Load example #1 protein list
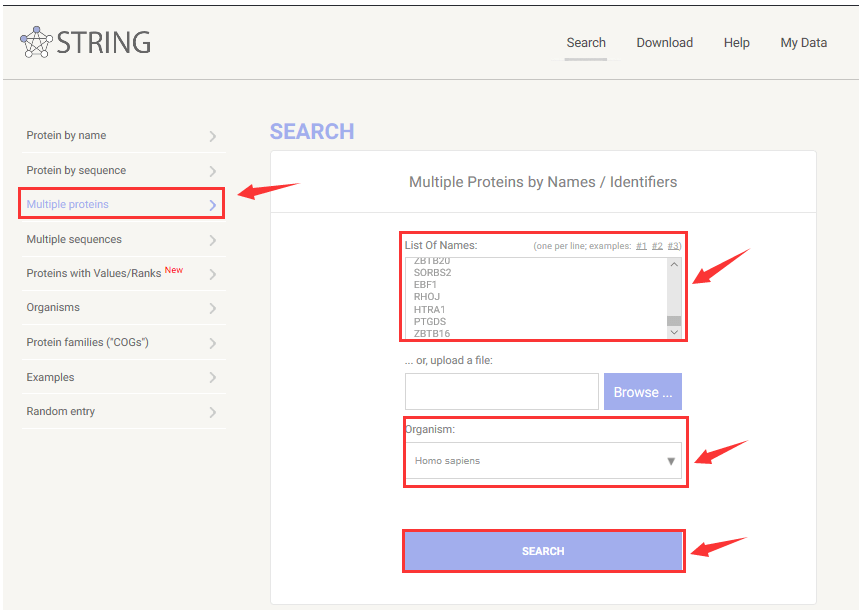859x610 pixels. (x=641, y=246)
